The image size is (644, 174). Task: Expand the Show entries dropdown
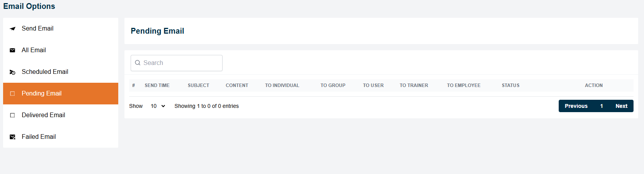tap(158, 106)
